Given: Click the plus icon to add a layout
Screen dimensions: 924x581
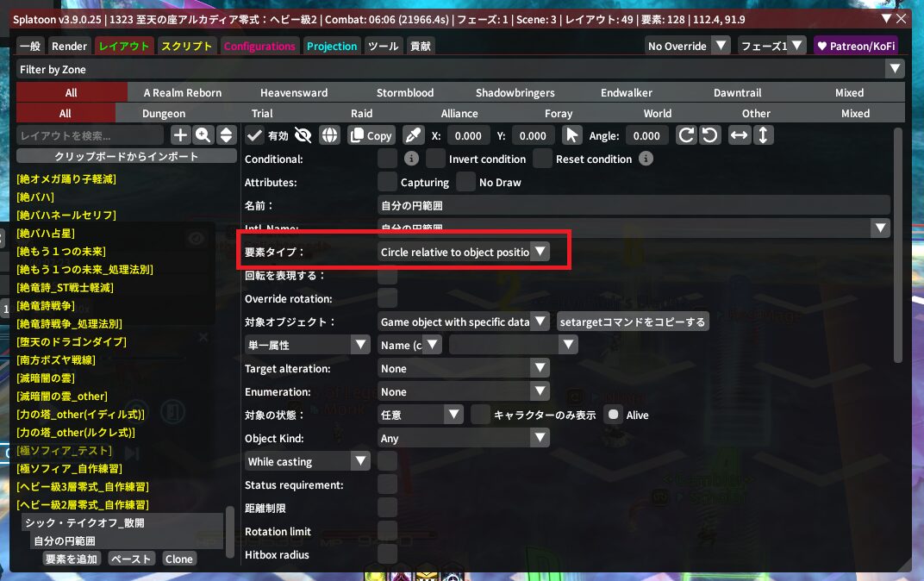Looking at the screenshot, I should click(x=180, y=134).
